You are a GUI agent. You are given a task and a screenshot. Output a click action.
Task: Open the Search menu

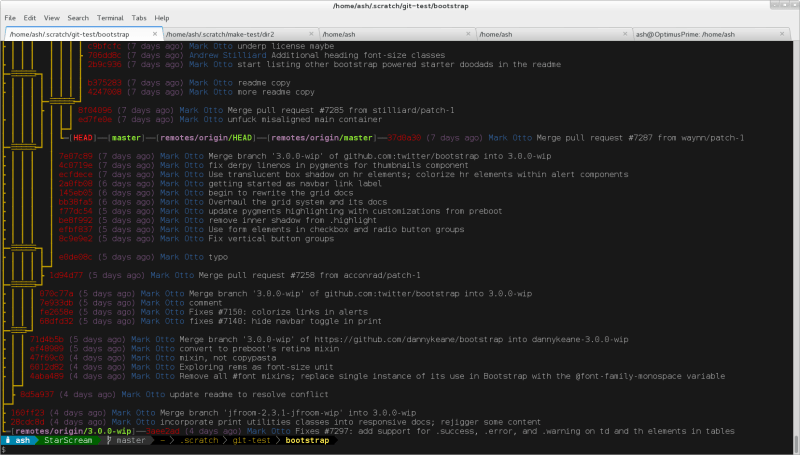click(78, 18)
